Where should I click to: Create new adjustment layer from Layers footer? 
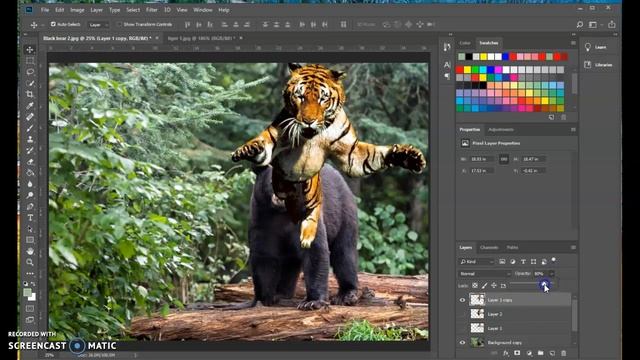tap(529, 353)
